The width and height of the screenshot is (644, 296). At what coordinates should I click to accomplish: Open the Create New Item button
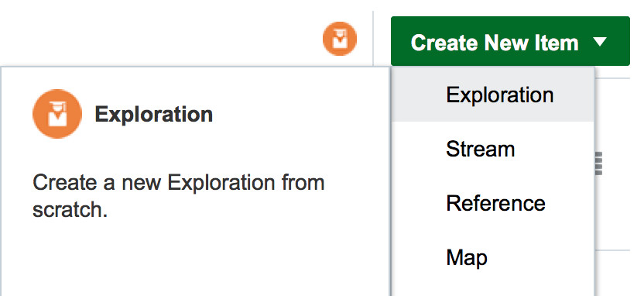pos(510,41)
